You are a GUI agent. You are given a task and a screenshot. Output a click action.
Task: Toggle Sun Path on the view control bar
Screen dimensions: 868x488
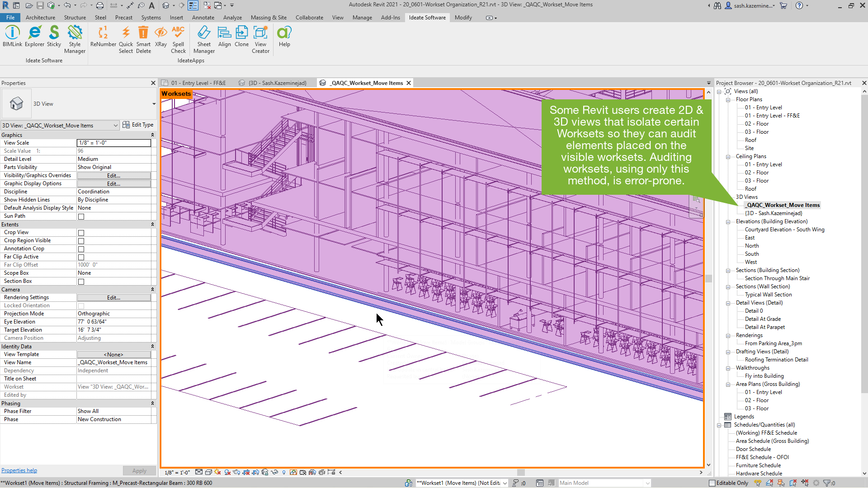(x=217, y=472)
